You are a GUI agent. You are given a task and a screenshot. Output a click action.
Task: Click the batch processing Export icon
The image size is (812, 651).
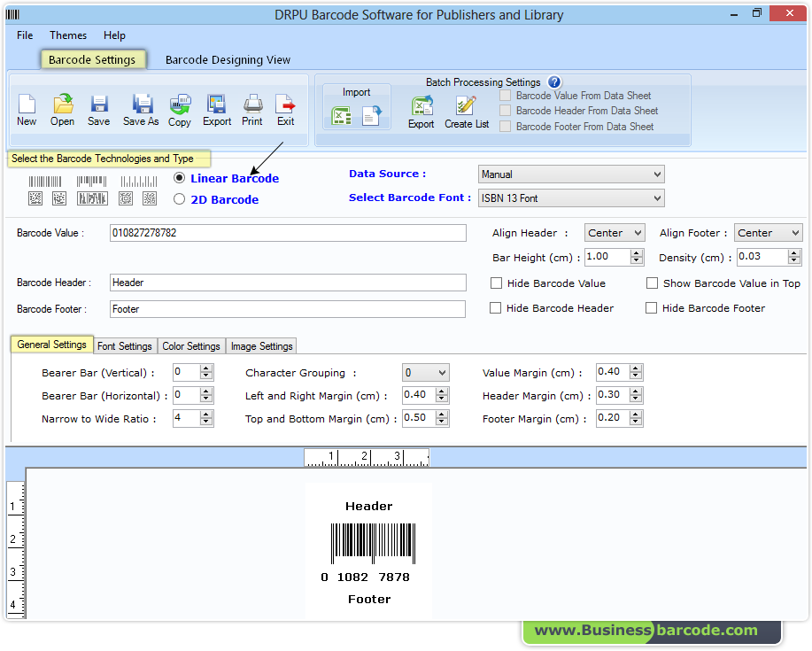[x=421, y=112]
